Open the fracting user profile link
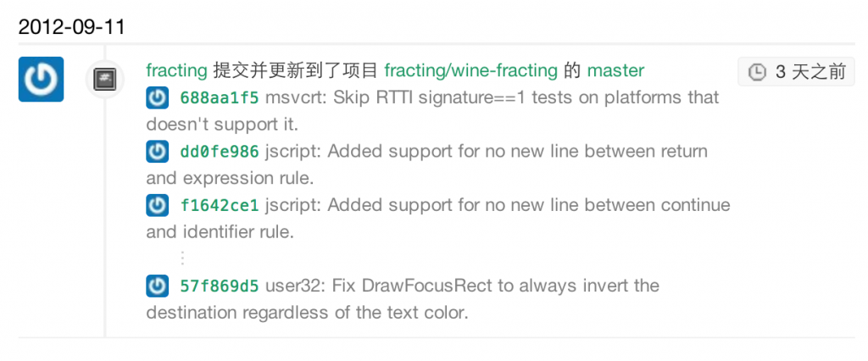This screenshot has width=868, height=361. coord(176,71)
